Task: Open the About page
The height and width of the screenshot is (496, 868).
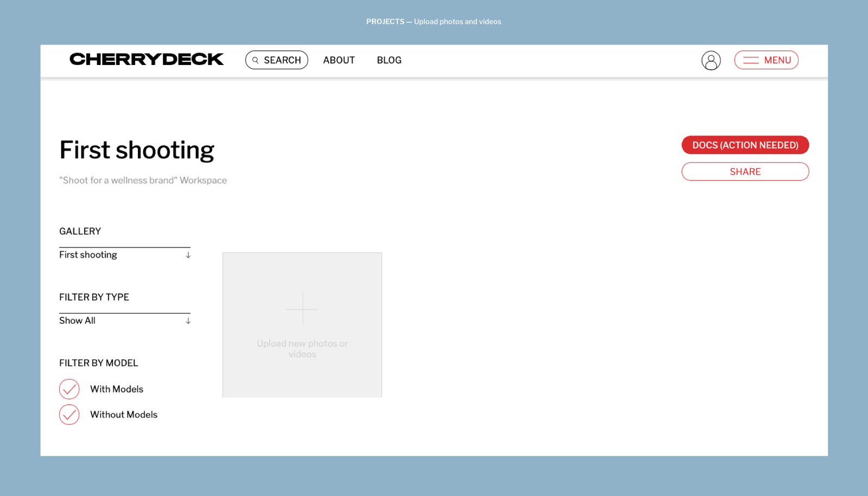Action: (x=339, y=60)
